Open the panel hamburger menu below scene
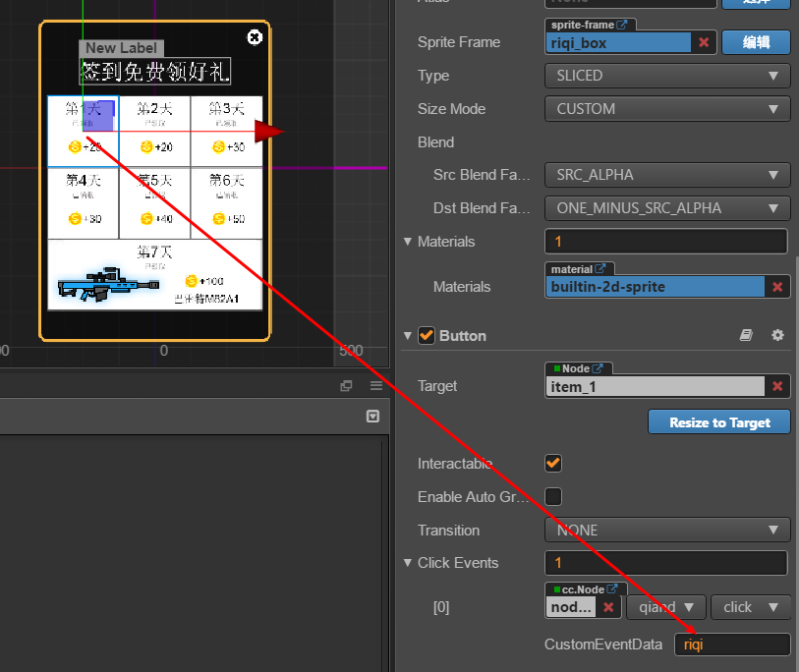This screenshot has height=672, width=799. pyautogui.click(x=376, y=386)
